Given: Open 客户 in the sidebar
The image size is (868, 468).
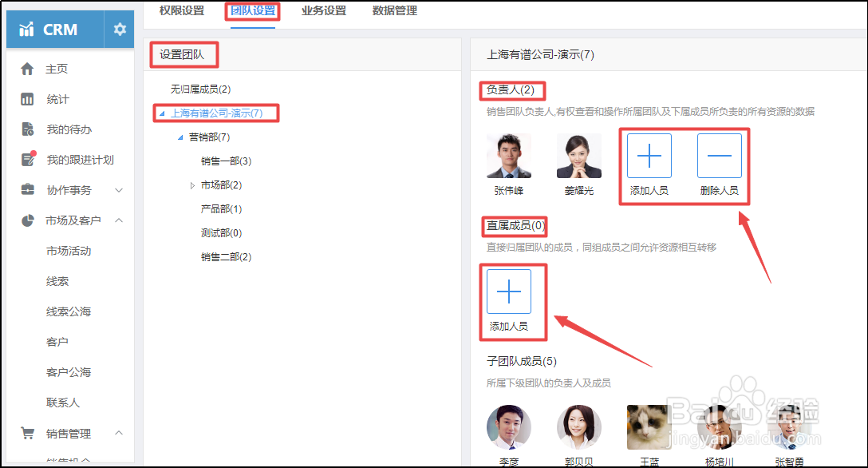Looking at the screenshot, I should (x=57, y=342).
